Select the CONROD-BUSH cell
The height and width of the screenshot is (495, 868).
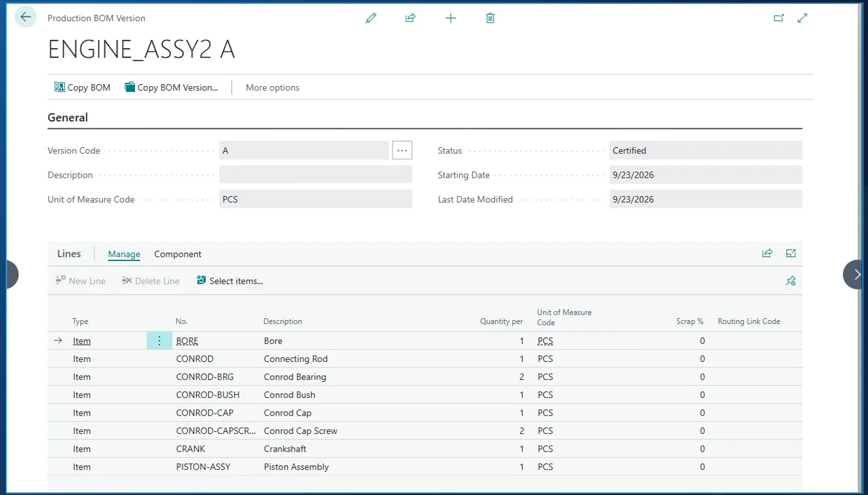[208, 395]
